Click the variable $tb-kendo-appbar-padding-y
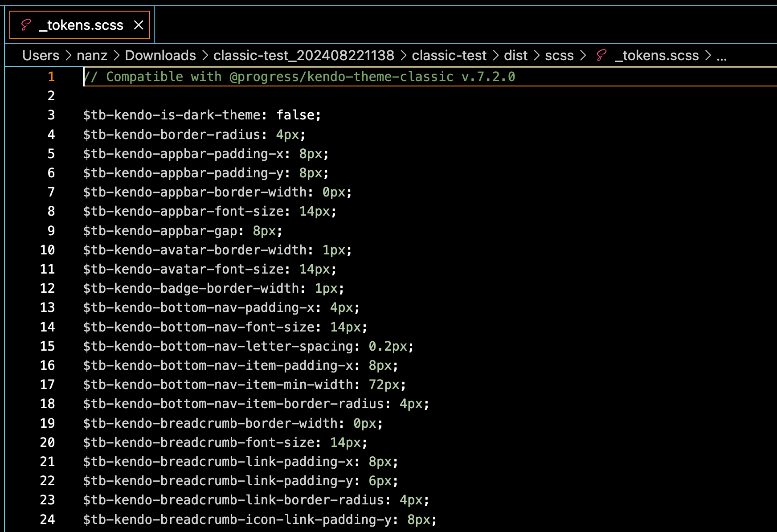The image size is (777, 532). coord(183,173)
